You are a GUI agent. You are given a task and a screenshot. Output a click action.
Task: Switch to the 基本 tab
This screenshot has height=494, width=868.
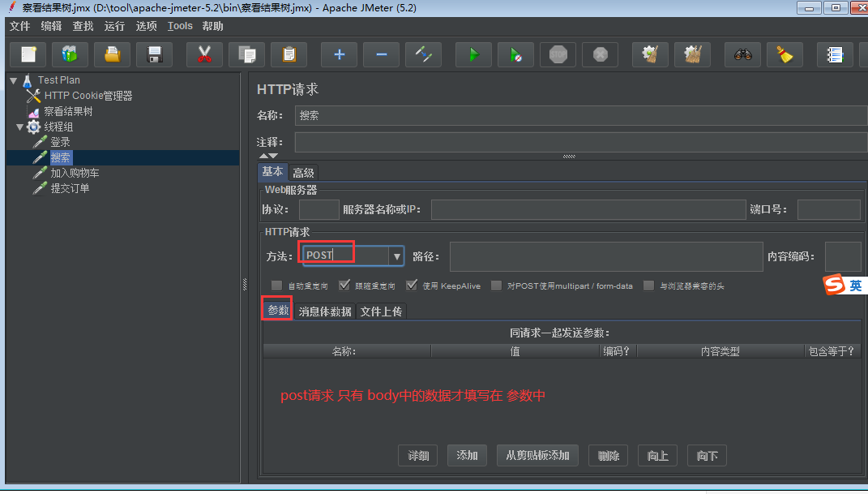(272, 172)
